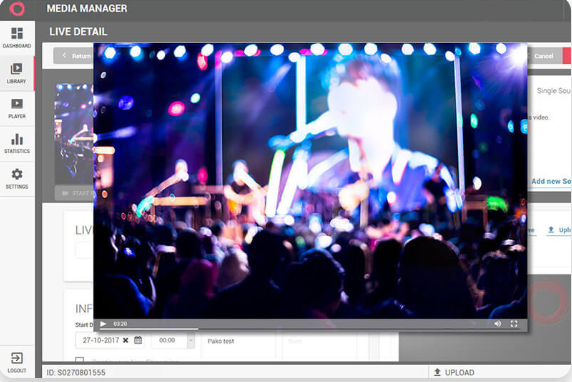
Task: Open the Statistics section
Action: (17, 143)
